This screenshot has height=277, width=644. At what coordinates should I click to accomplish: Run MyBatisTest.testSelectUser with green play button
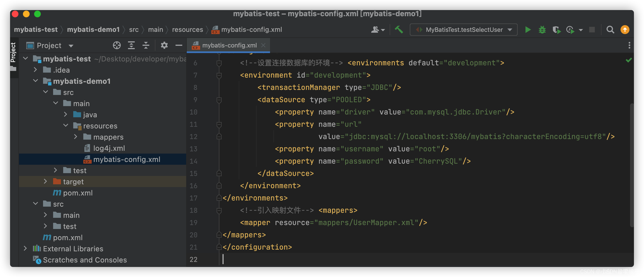(x=528, y=30)
